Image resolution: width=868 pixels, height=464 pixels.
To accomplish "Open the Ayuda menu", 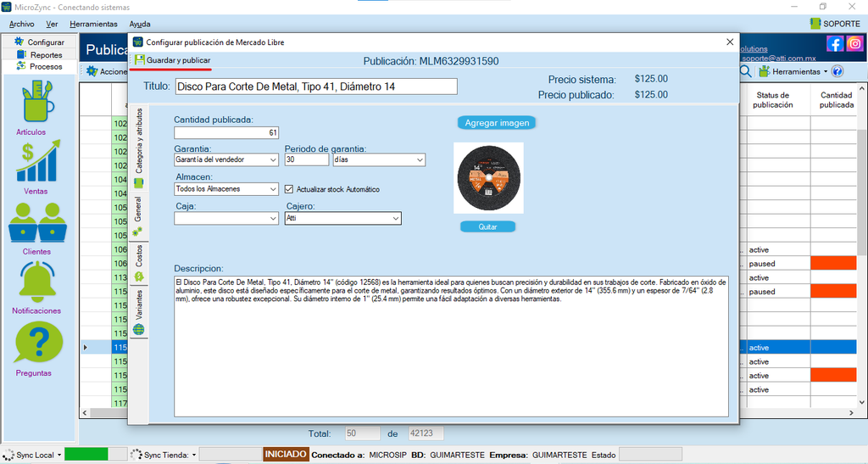I will (140, 24).
